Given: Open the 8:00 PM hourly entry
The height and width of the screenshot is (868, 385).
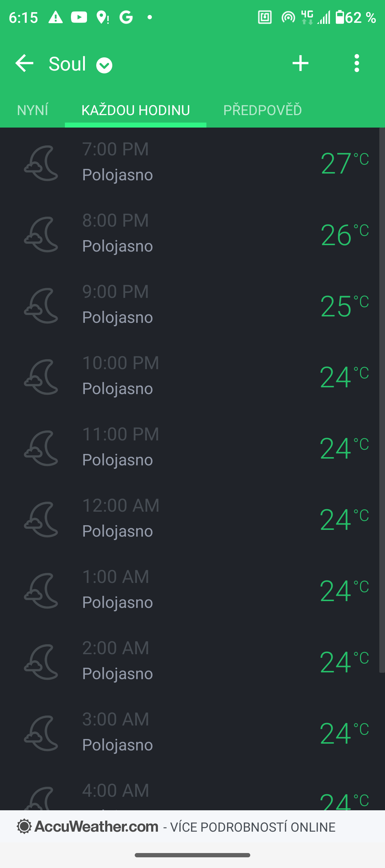Looking at the screenshot, I should pyautogui.click(x=190, y=234).
